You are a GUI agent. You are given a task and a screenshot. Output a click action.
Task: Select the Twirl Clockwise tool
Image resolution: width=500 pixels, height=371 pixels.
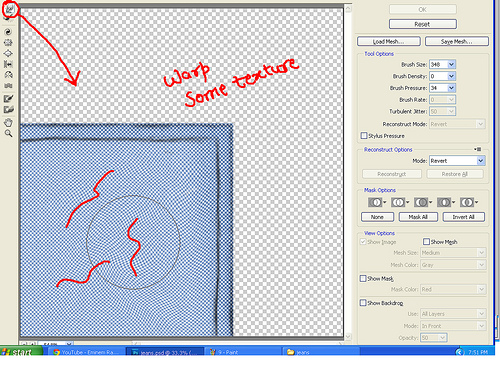click(x=8, y=32)
